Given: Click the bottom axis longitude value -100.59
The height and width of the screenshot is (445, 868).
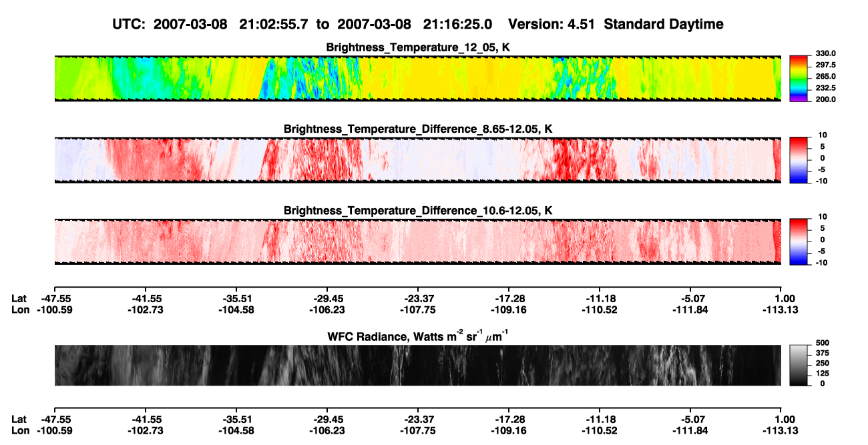Looking at the screenshot, I should [x=56, y=430].
